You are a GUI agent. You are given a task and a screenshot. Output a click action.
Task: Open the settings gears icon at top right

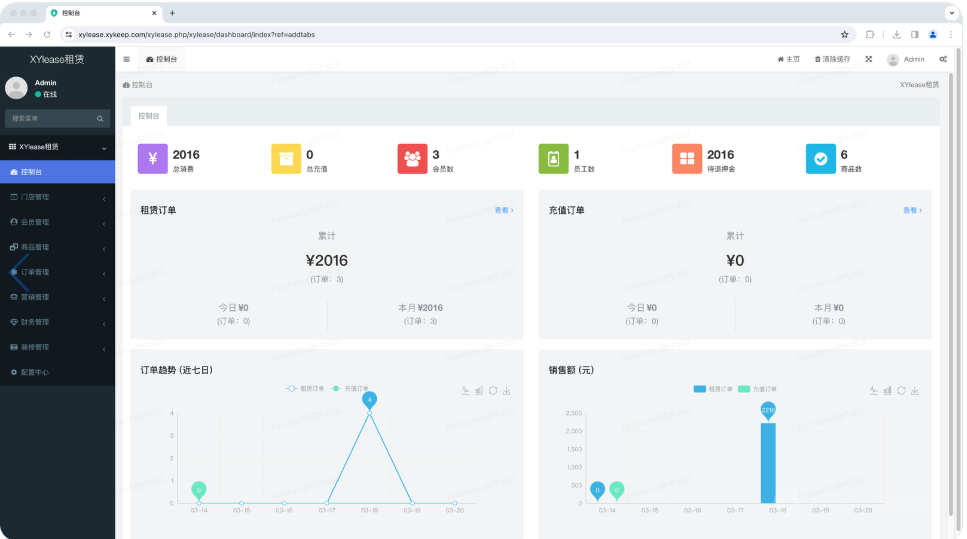tap(943, 59)
